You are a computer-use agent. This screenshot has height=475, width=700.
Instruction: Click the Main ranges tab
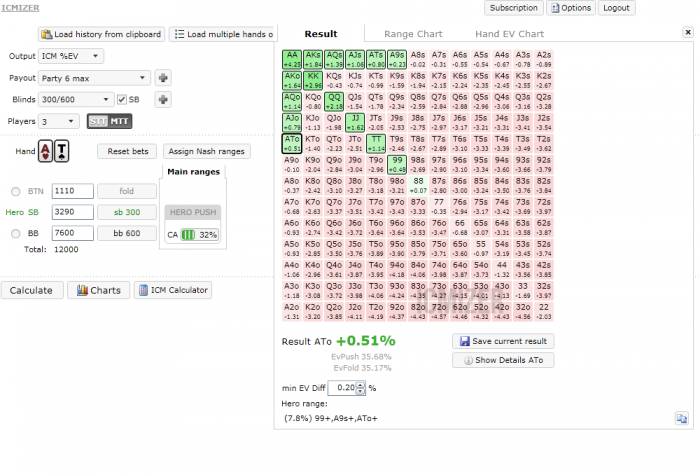coord(193,172)
